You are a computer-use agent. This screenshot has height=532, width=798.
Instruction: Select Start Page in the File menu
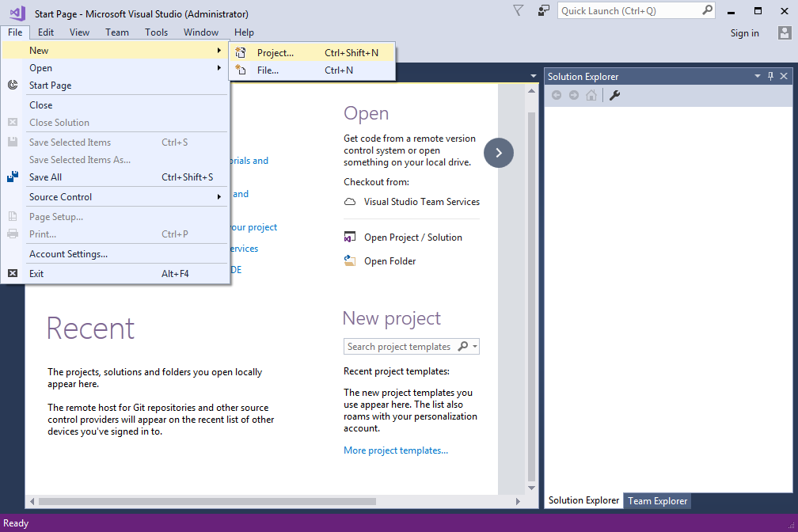pyautogui.click(x=115, y=85)
